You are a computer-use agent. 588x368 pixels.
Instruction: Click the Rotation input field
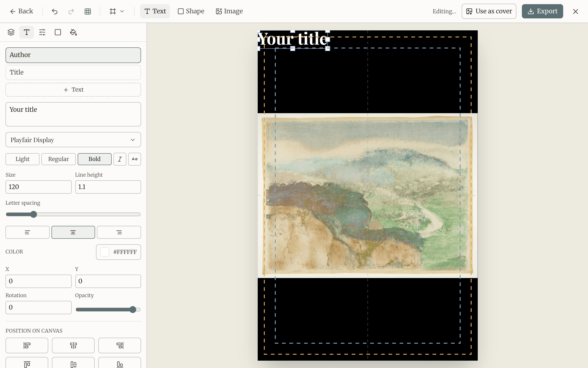38,308
